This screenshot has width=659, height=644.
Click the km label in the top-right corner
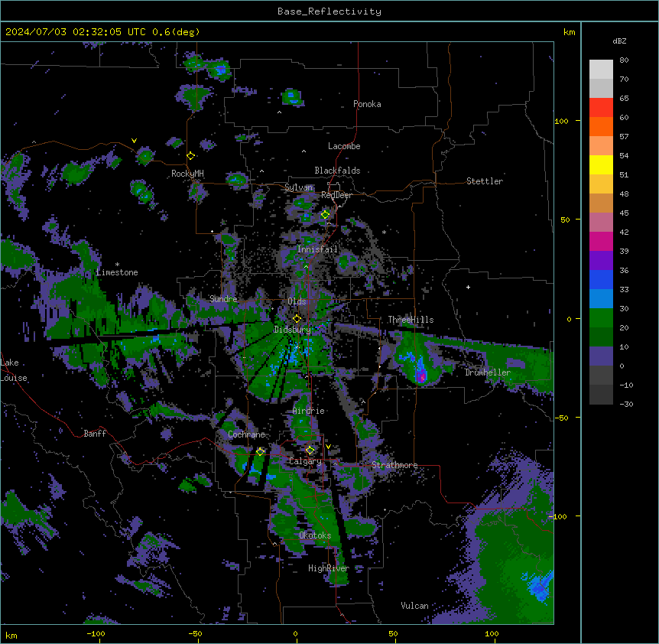570,32
